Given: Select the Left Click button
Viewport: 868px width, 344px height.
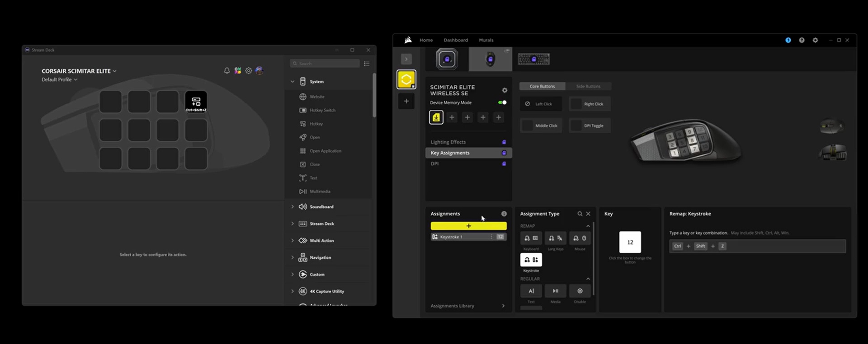Looking at the screenshot, I should (541, 104).
